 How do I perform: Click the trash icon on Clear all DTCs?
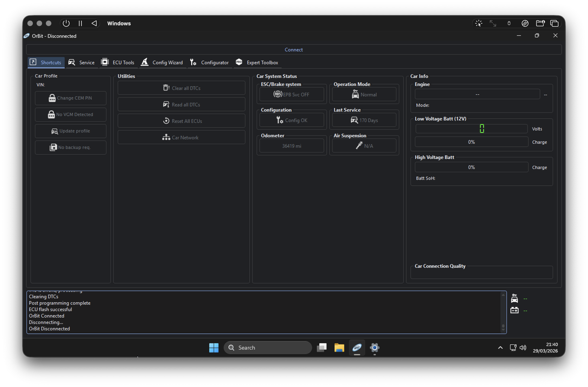pyautogui.click(x=166, y=88)
